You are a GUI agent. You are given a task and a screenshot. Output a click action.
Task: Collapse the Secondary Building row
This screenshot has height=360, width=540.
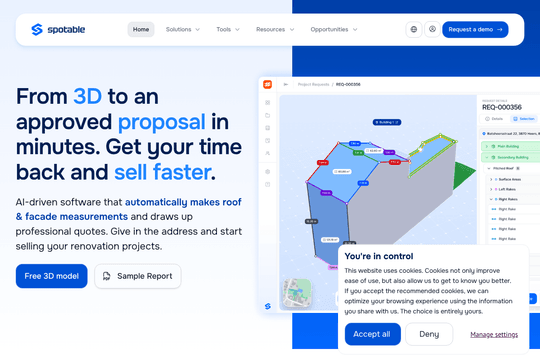click(510, 157)
